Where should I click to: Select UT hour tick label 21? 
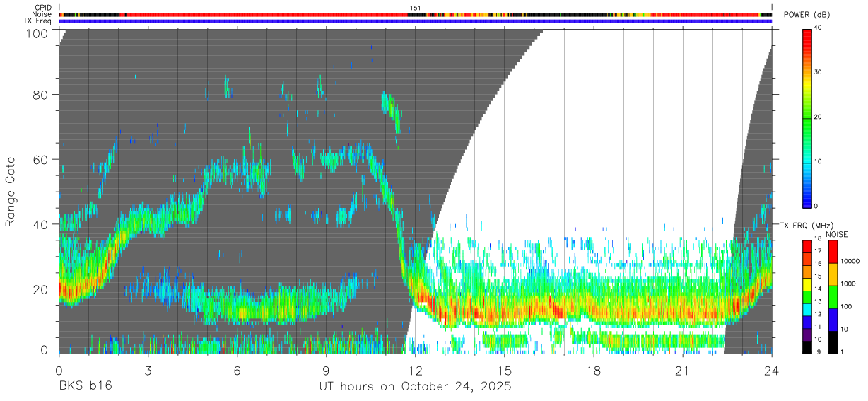683,371
